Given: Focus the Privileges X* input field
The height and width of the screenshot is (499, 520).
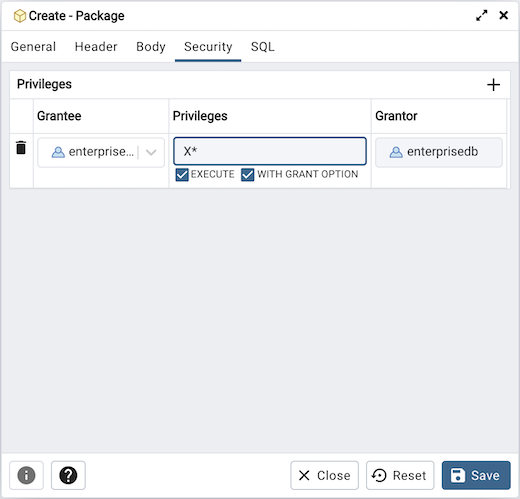Looking at the screenshot, I should click(x=270, y=151).
